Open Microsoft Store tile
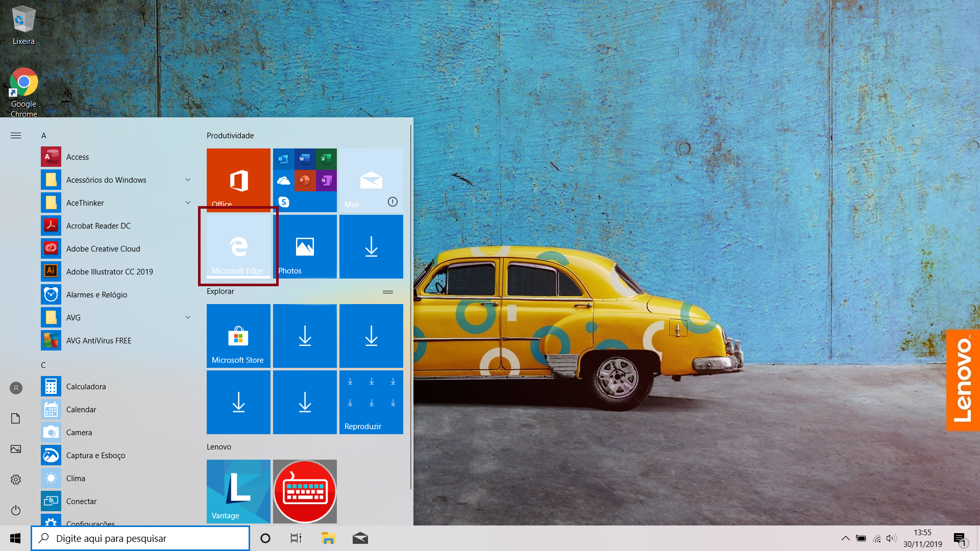This screenshot has height=551, width=980. click(238, 336)
